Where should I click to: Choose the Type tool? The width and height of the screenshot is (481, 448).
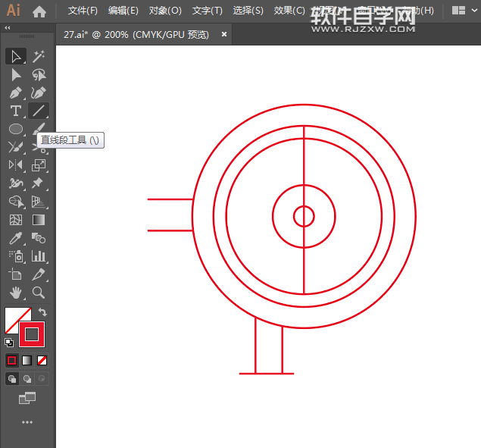pyautogui.click(x=15, y=111)
